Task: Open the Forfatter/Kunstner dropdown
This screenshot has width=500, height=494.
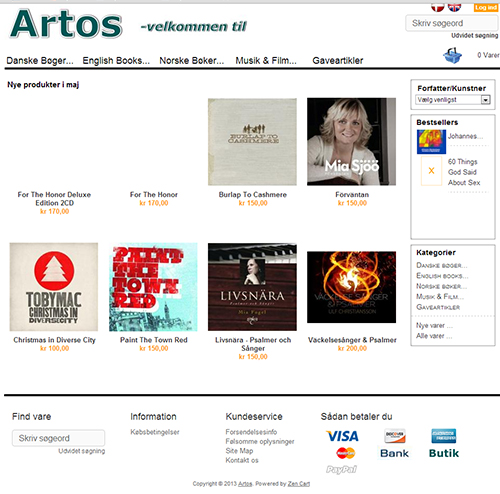Action: (453, 100)
